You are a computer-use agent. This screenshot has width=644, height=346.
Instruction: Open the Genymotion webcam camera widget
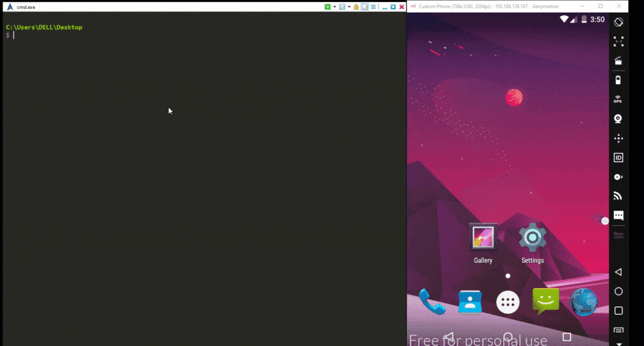tap(618, 119)
